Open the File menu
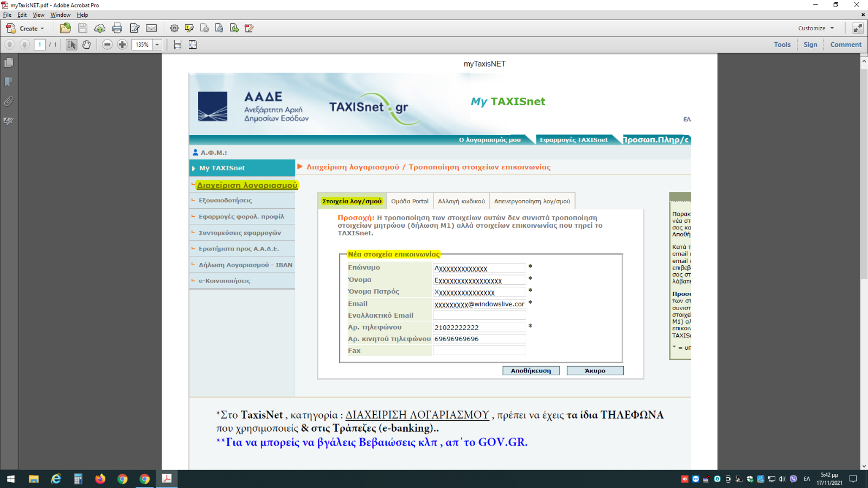 pos(7,15)
